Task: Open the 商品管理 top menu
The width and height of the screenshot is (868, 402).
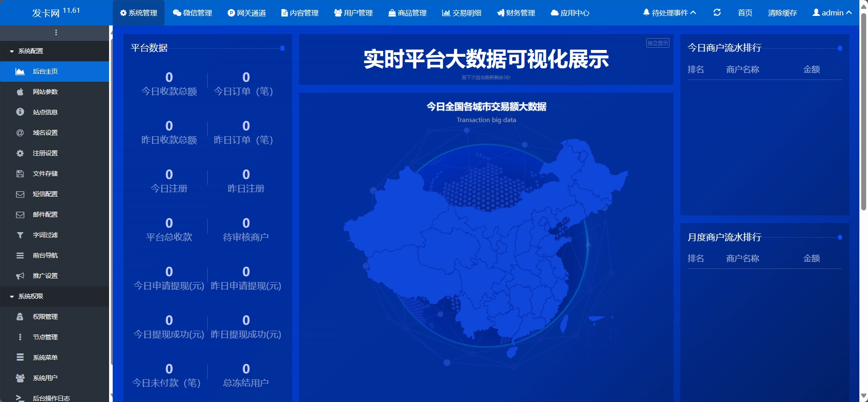Action: (408, 13)
